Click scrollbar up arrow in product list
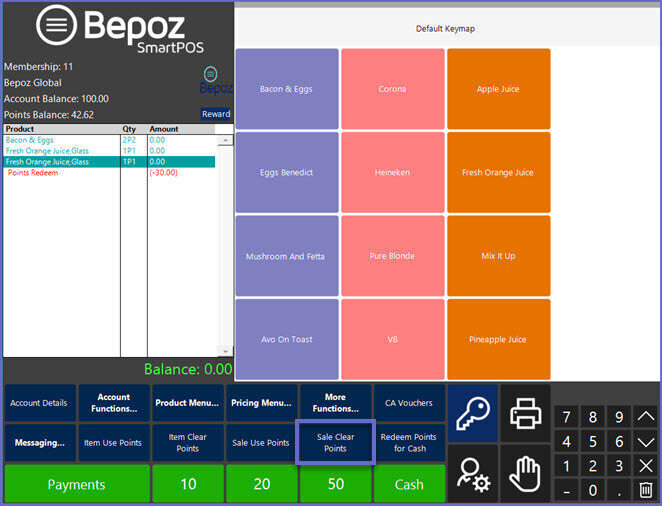 click(225, 141)
